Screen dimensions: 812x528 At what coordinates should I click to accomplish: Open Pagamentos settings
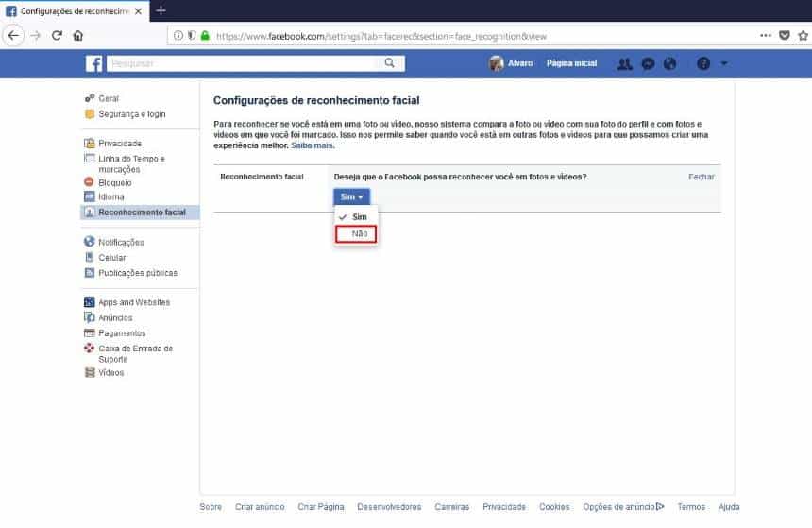point(115,333)
